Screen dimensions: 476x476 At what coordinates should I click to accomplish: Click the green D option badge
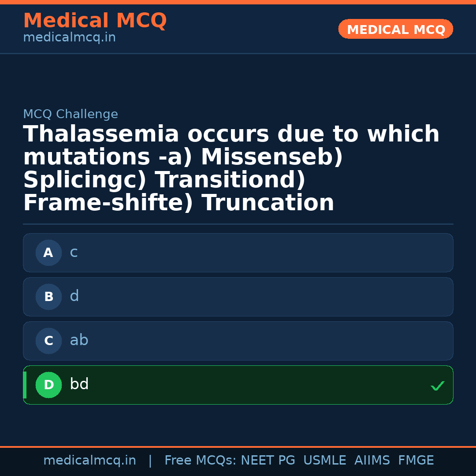[x=48, y=385]
